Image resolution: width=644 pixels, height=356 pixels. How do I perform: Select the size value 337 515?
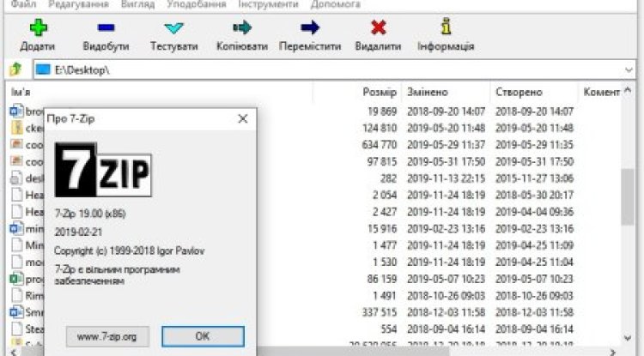(380, 312)
